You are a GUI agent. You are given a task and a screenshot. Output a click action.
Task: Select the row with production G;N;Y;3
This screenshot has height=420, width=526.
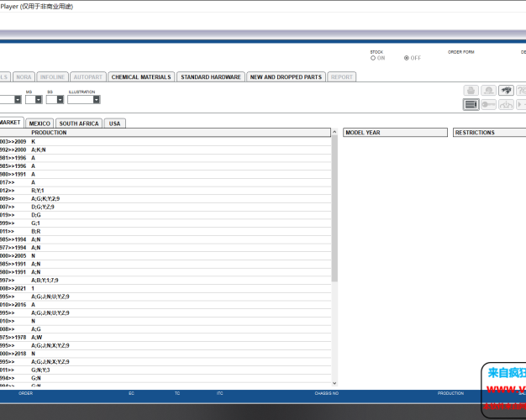tap(166, 370)
